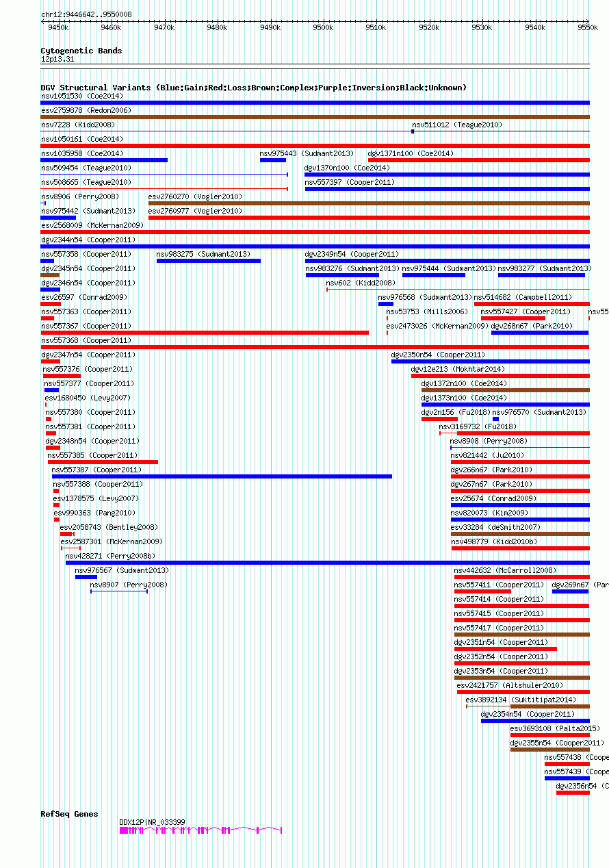Select nsv976570 (Sudmant2013) label

tap(540, 412)
